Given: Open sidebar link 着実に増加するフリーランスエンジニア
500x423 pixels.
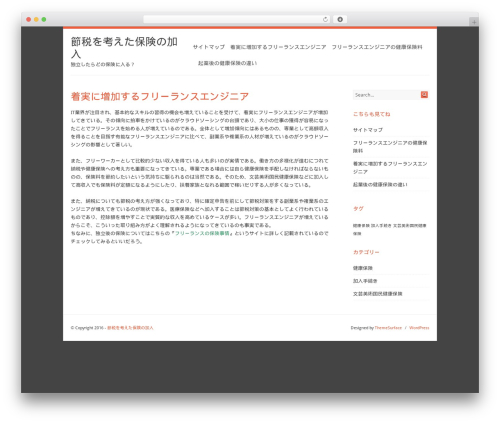Looking at the screenshot, I should coord(390,168).
